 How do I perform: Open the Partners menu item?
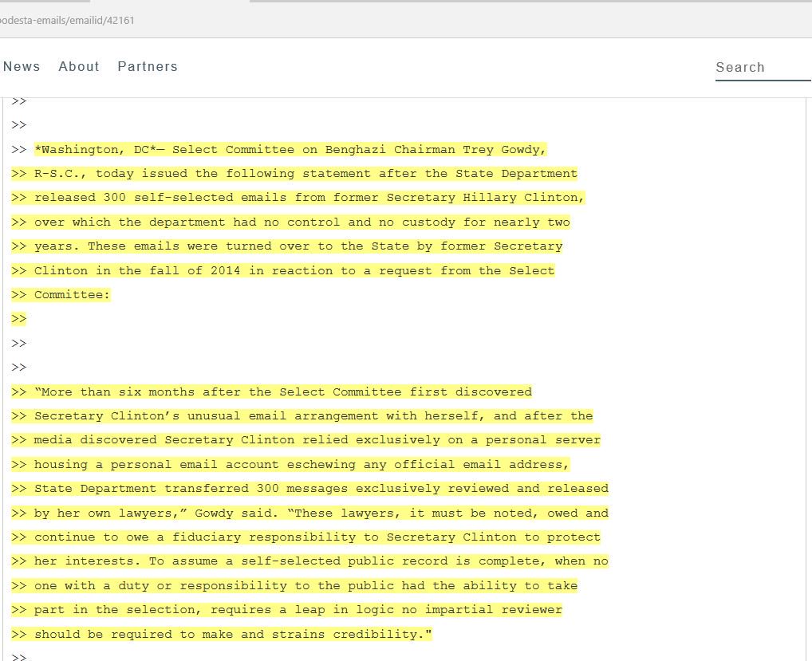[148, 67]
